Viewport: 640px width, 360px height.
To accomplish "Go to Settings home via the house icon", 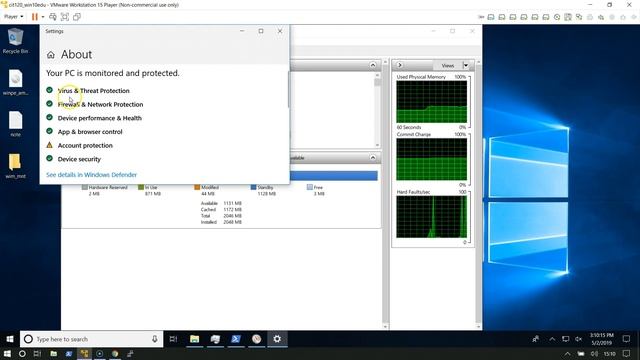I will [x=51, y=55].
